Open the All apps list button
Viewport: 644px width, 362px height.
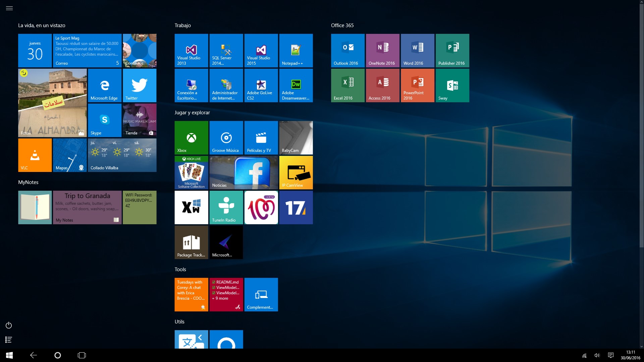9,340
